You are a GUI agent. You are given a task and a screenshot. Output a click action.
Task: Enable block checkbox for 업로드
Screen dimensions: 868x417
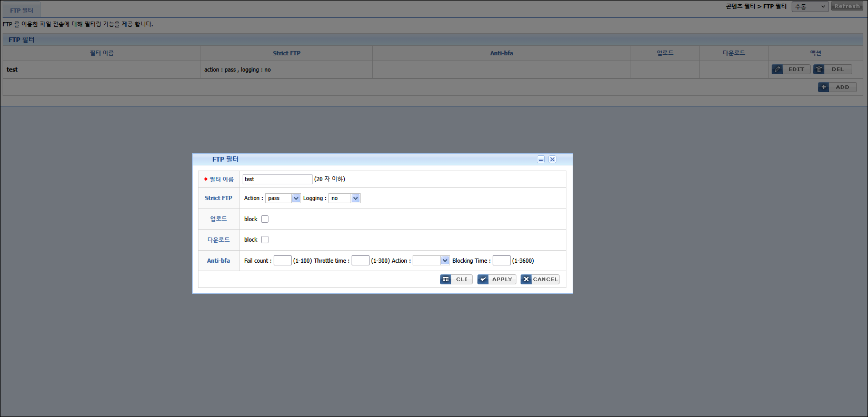(x=265, y=219)
